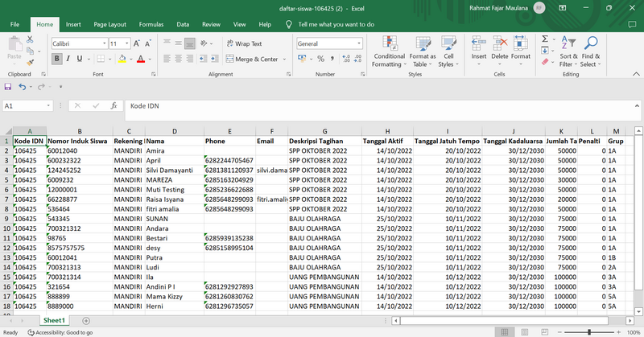644x337 pixels.
Task: Click the AutoSum sigma icon
Action: click(x=545, y=39)
